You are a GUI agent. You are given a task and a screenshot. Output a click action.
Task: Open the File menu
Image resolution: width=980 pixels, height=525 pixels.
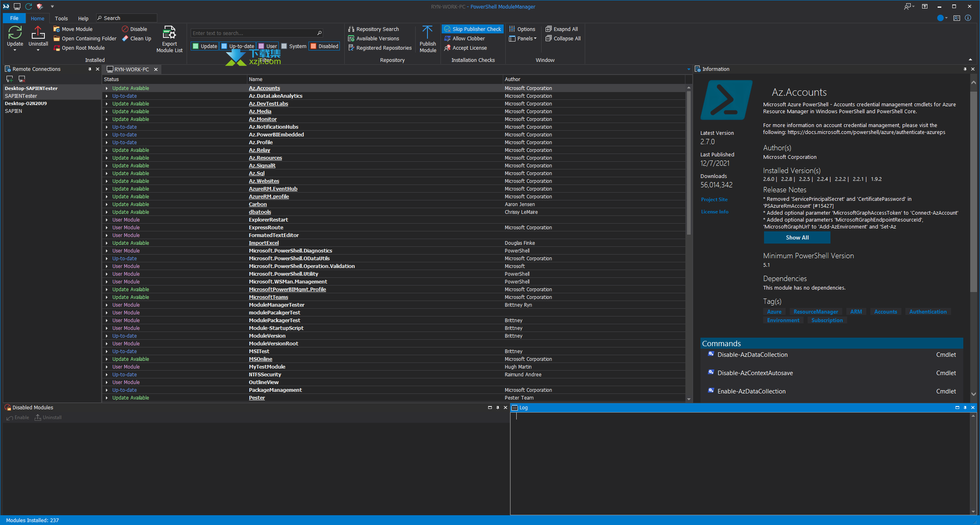pyautogui.click(x=14, y=18)
